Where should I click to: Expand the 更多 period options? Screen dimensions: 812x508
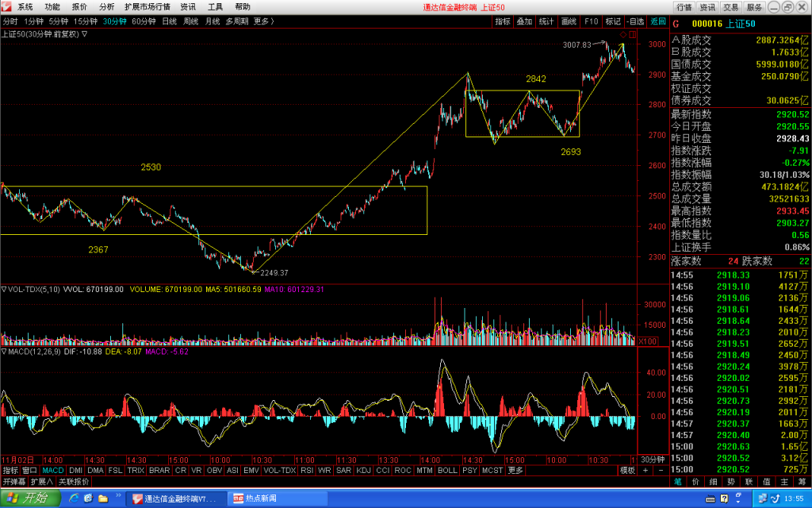(x=263, y=21)
